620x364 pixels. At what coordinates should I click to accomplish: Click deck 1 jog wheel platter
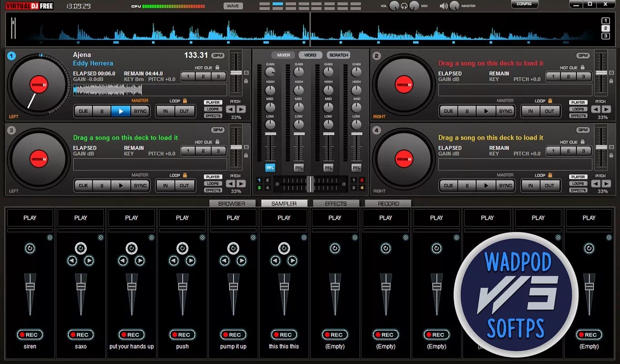tap(39, 85)
